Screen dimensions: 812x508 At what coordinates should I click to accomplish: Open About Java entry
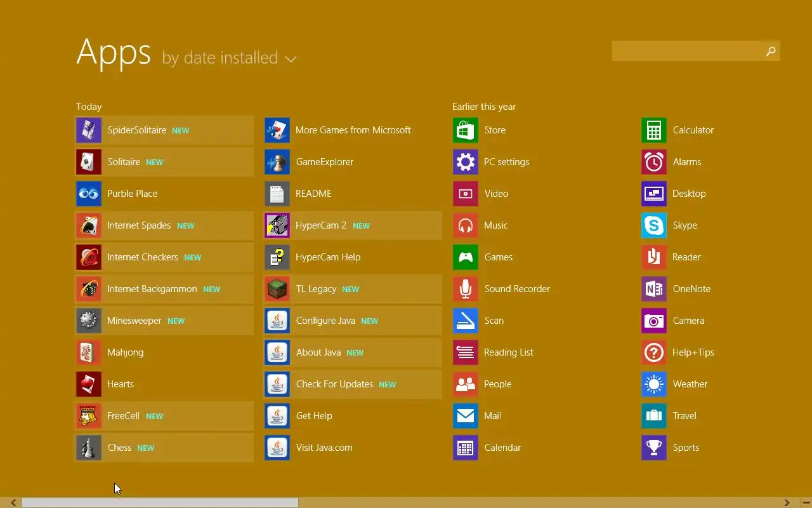[353, 352]
